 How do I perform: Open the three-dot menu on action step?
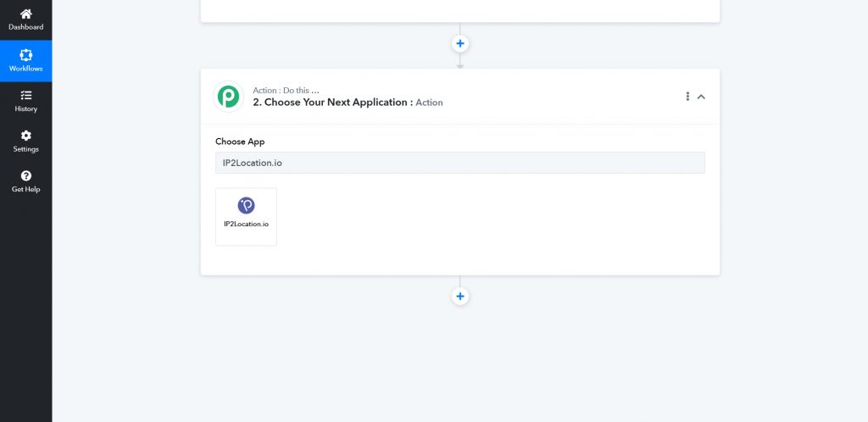[687, 97]
